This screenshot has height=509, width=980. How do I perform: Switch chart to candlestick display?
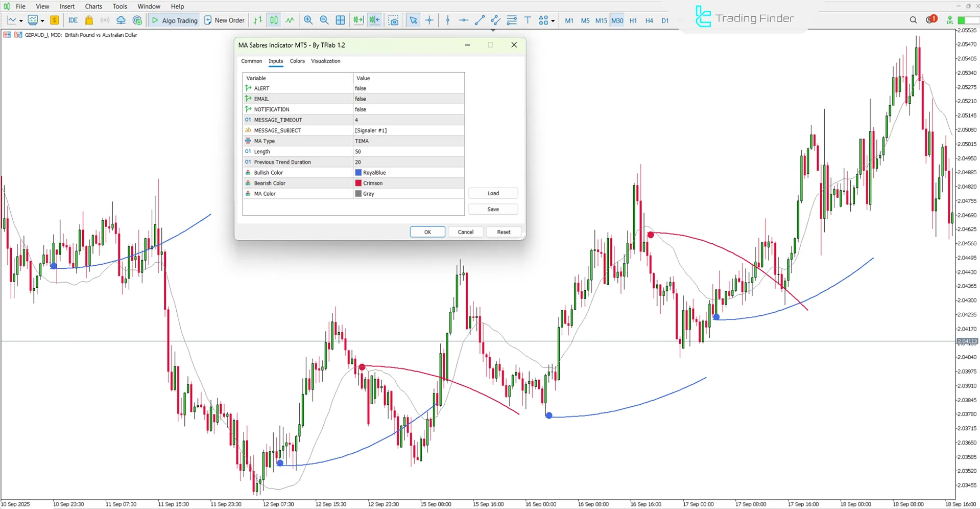[274, 20]
